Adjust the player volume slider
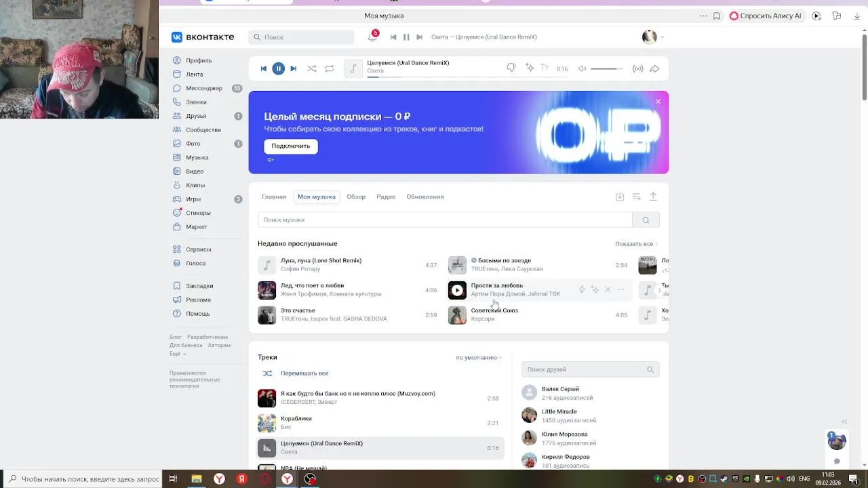The width and height of the screenshot is (868, 488). [x=606, y=68]
